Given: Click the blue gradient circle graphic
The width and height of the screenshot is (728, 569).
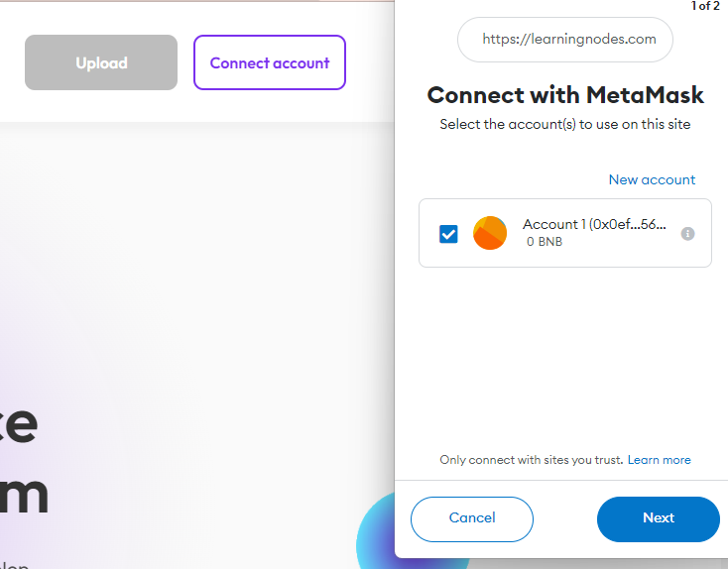Looking at the screenshot, I should click(377, 540).
